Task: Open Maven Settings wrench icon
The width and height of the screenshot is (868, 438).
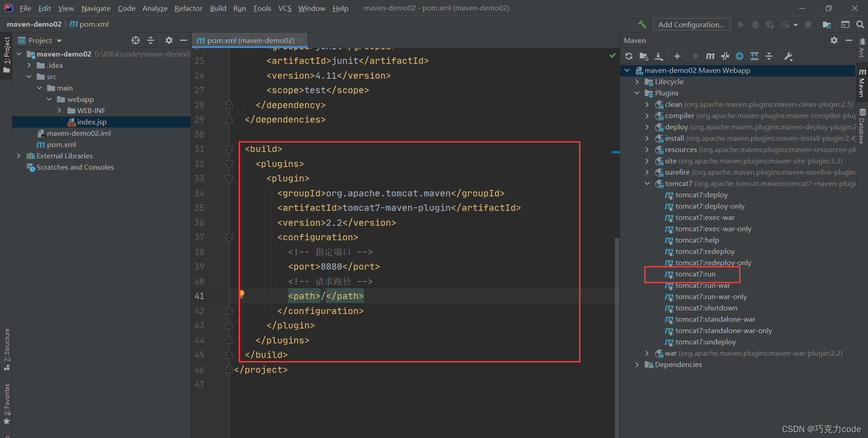Action: point(788,56)
